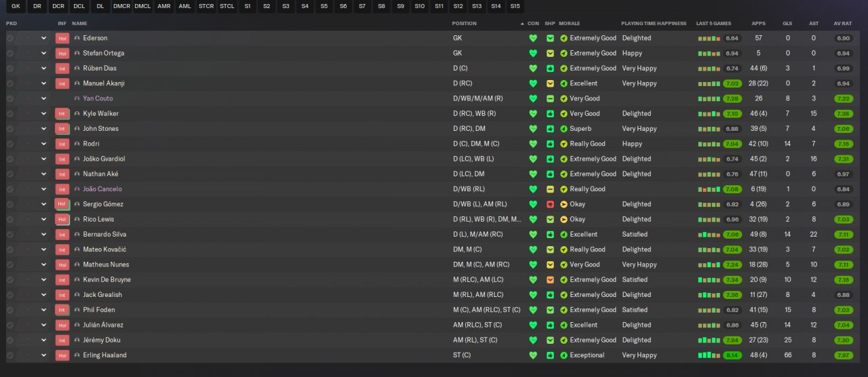Click Nathan Aké's Int info badge
868x377 pixels.
(x=62, y=174)
